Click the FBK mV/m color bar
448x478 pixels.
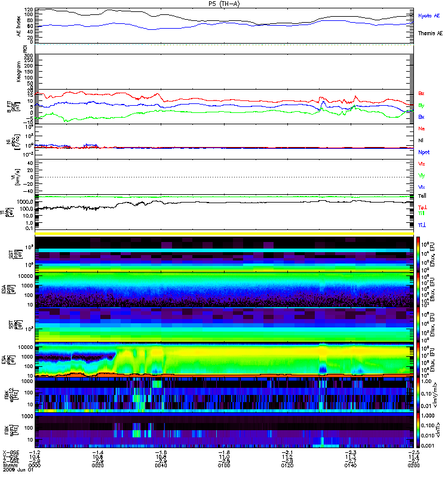(418, 395)
